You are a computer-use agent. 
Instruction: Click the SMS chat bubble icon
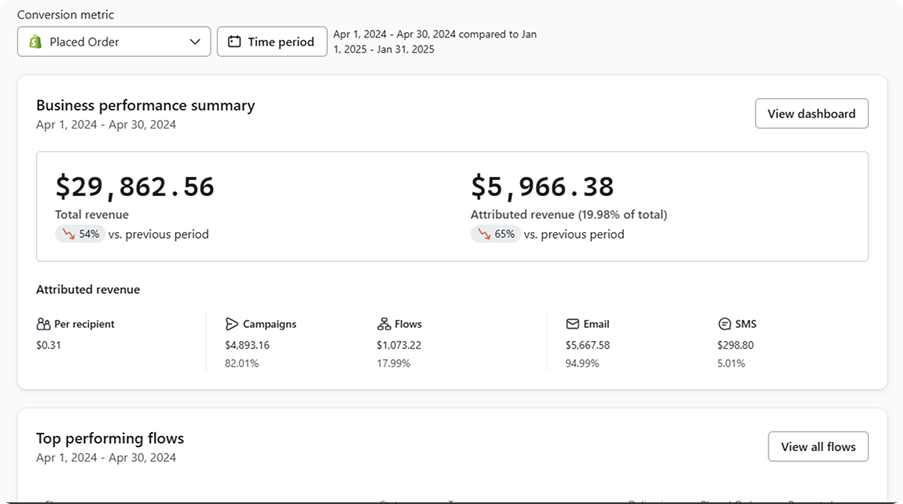(x=724, y=324)
